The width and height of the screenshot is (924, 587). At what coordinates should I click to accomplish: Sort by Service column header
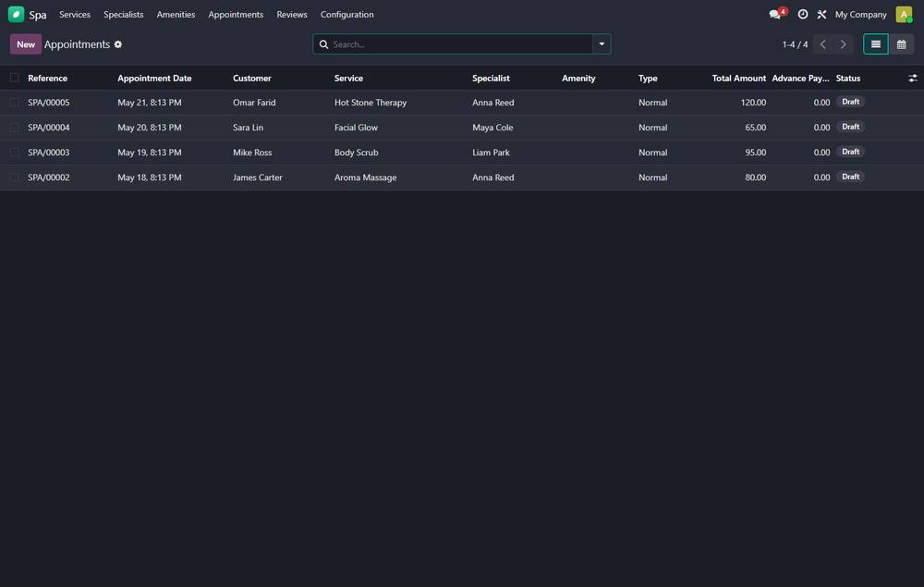[349, 78]
